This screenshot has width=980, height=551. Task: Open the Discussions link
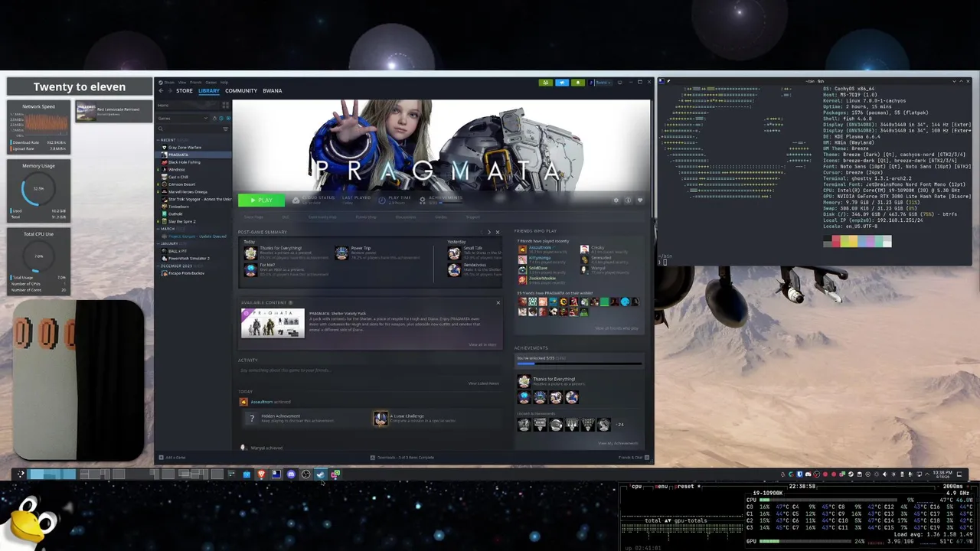click(406, 217)
